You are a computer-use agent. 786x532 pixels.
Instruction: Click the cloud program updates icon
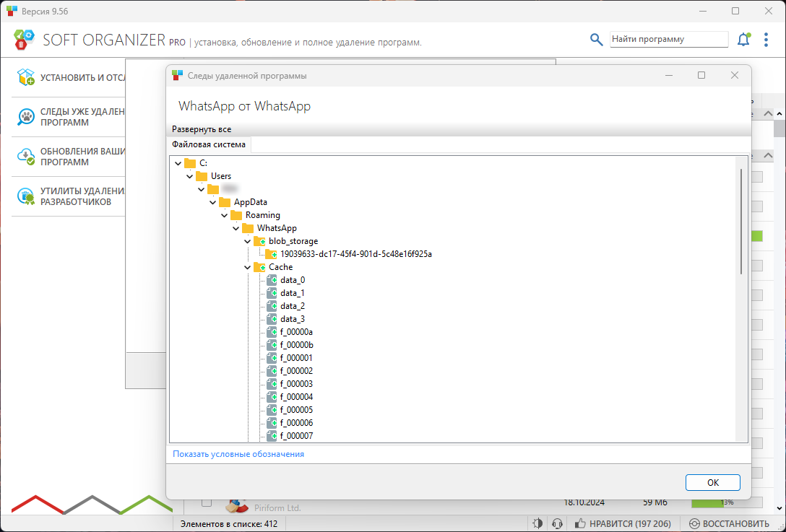(x=25, y=157)
